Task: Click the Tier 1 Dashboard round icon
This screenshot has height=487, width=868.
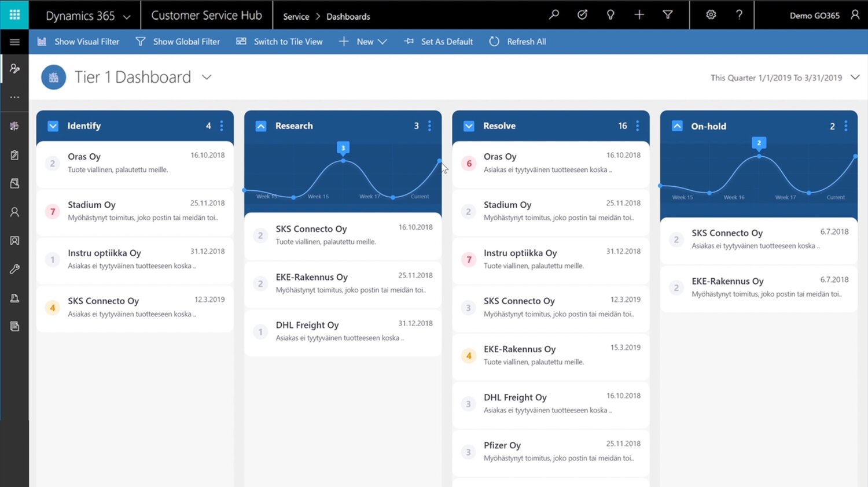Action: pos(53,77)
